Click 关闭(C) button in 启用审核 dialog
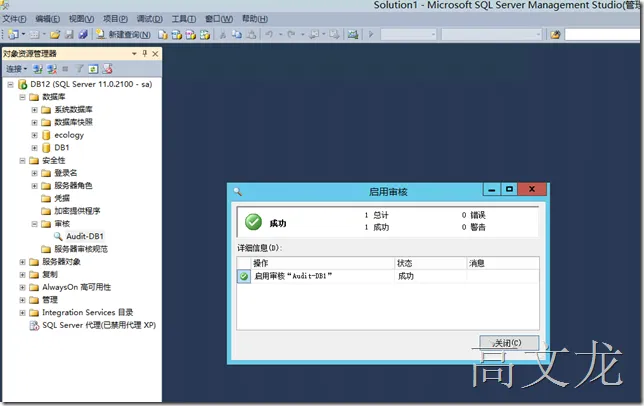The width and height of the screenshot is (644, 406). (x=509, y=343)
